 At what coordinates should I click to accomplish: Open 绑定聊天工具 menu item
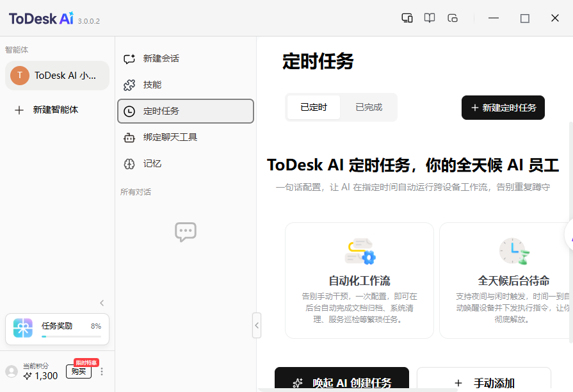186,138
